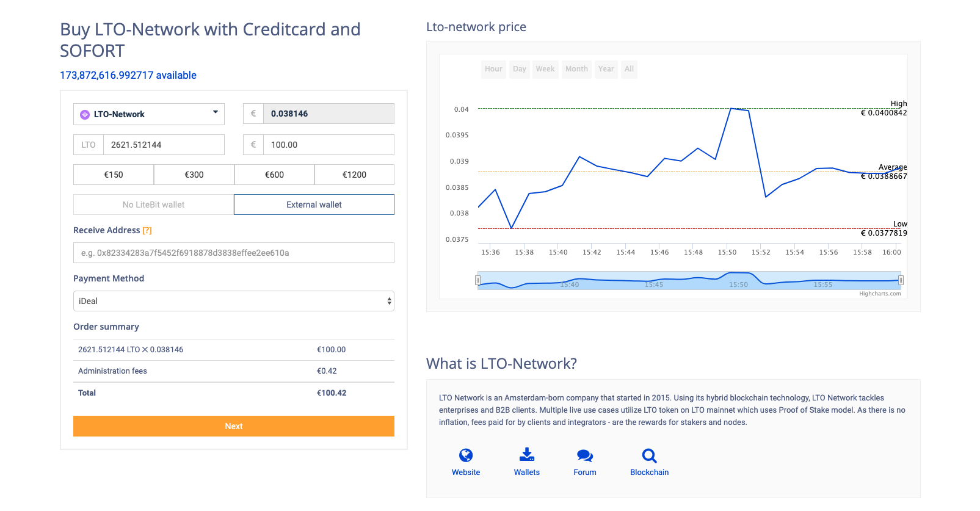This screenshot has height=511, width=980.
Task: Choose the €600 preset amount
Action: (274, 175)
